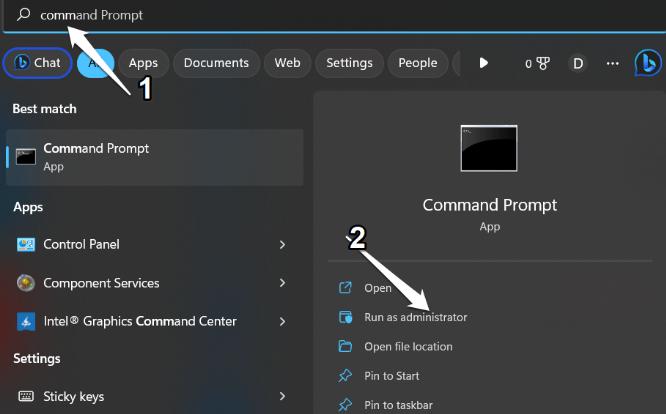Click the Intel Graphics Command Center icon
Image resolution: width=666 pixels, height=414 pixels.
tap(26, 322)
